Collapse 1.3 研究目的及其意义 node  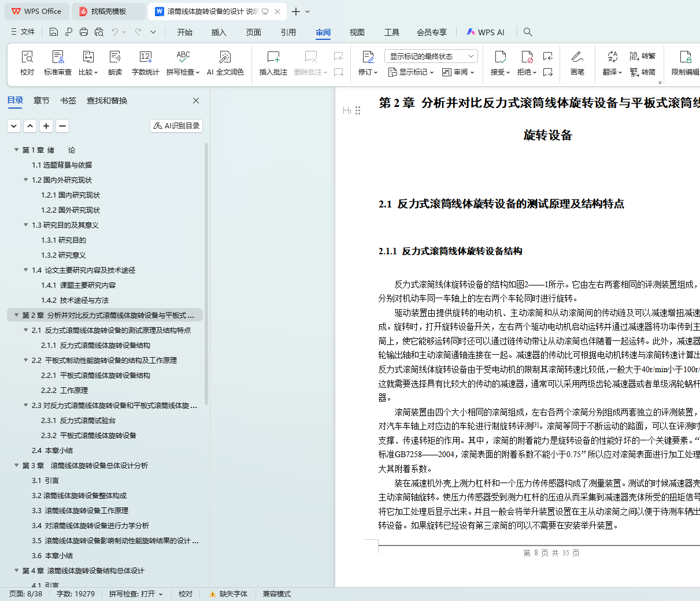(x=25, y=225)
